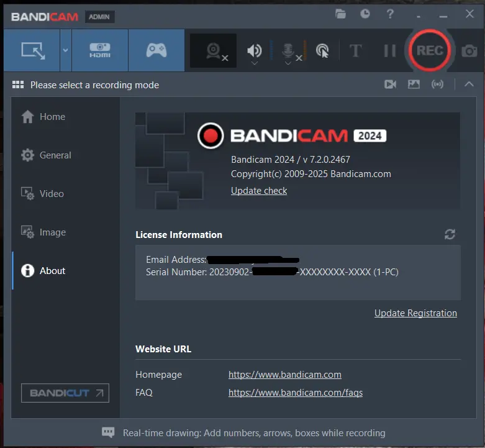Select the screen recording mode button
The height and width of the screenshot is (448, 485).
click(32, 50)
